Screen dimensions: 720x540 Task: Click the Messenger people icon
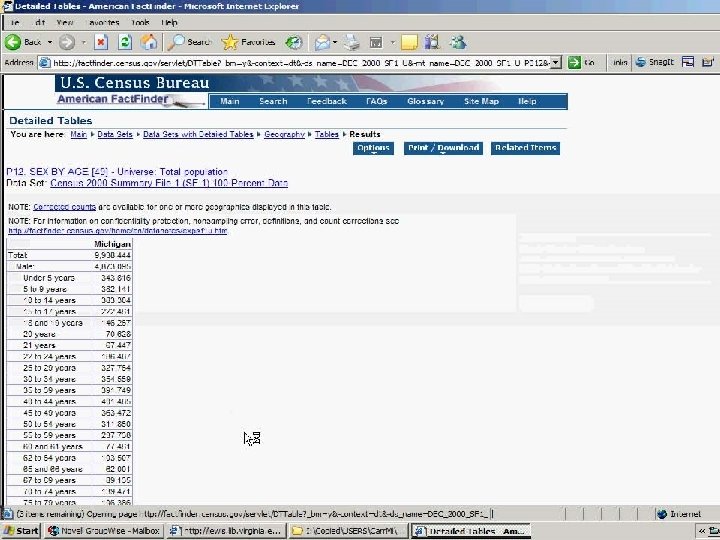pos(458,42)
